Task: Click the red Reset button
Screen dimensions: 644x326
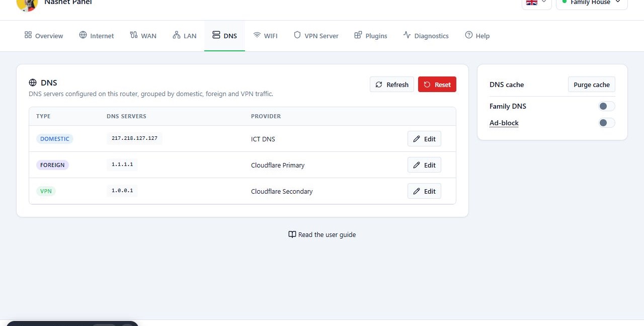Action: tap(437, 85)
